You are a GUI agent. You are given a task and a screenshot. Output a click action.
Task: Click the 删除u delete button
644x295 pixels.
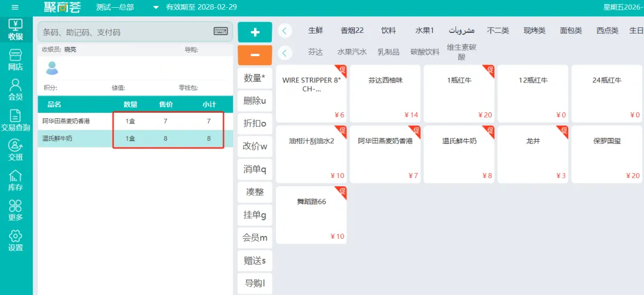[x=255, y=101]
